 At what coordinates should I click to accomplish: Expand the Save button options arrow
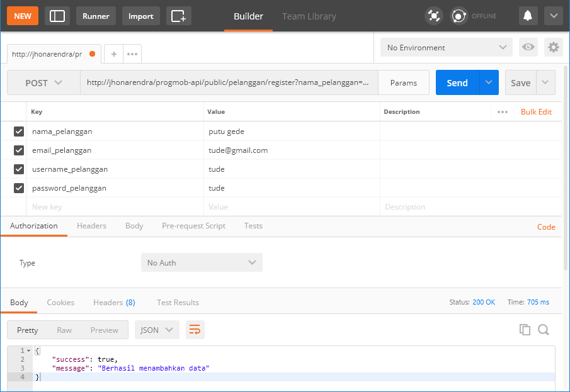pyautogui.click(x=545, y=82)
